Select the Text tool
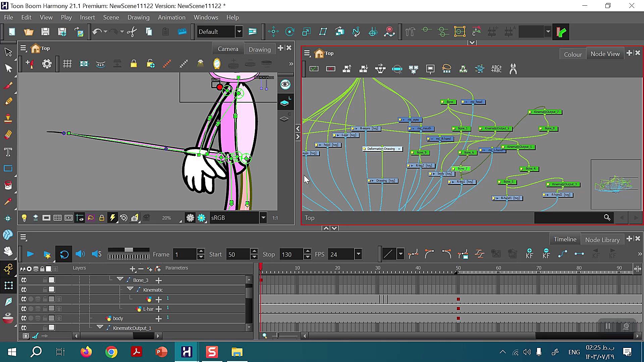The height and width of the screenshot is (362, 644). click(x=8, y=152)
